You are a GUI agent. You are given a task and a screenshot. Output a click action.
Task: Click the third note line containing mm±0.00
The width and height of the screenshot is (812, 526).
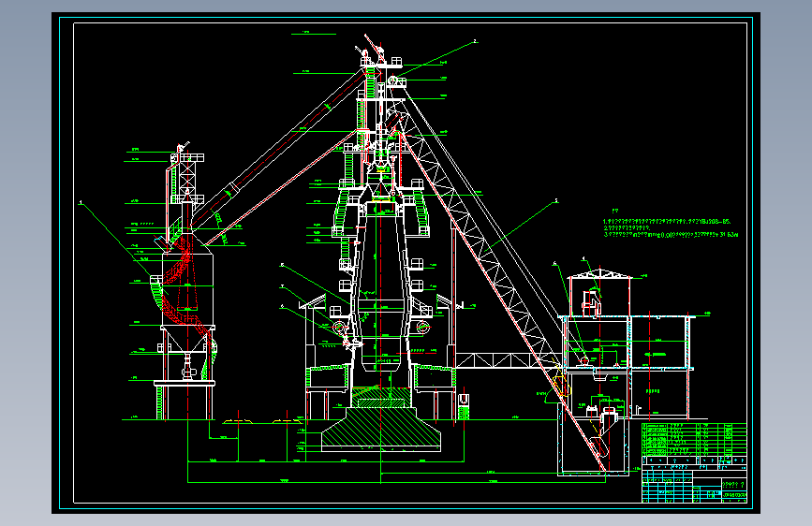[671, 235]
